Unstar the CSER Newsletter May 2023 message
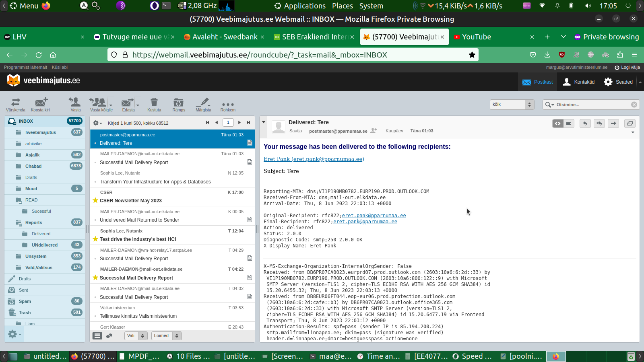The height and width of the screenshot is (362, 644). 95,200
